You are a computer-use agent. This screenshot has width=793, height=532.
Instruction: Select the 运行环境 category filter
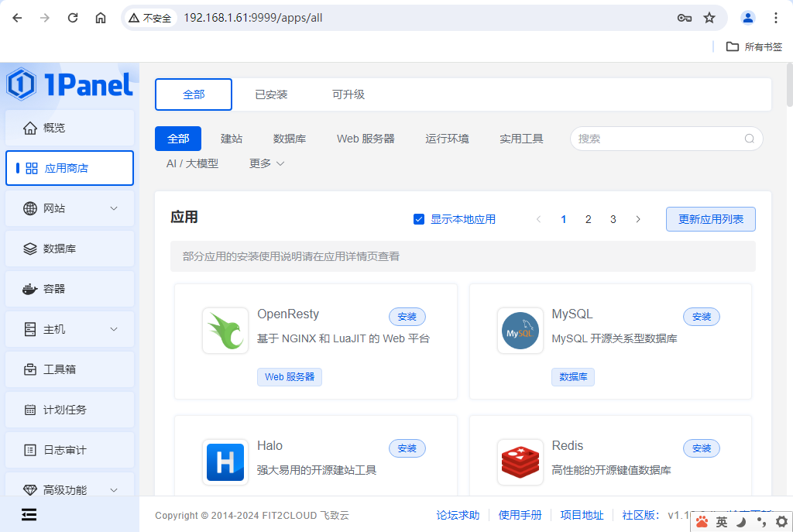pos(447,139)
